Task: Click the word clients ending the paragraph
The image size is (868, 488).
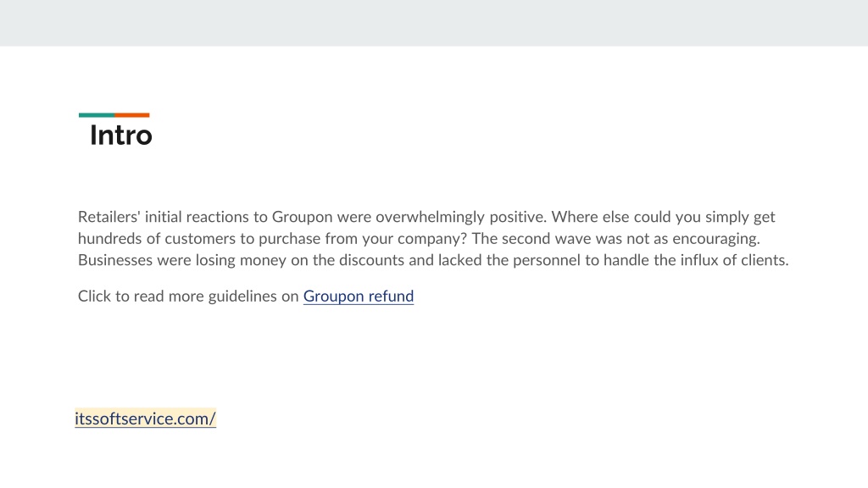Action: point(763,260)
